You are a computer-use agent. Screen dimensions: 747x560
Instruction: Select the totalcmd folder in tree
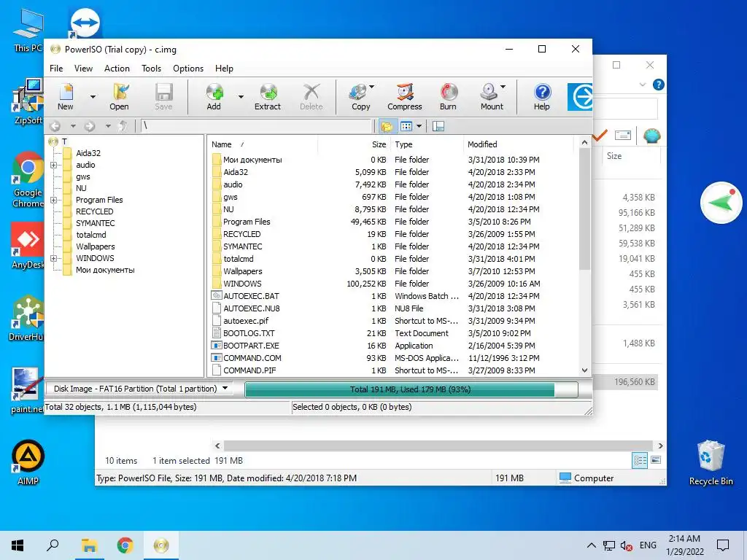pos(91,235)
